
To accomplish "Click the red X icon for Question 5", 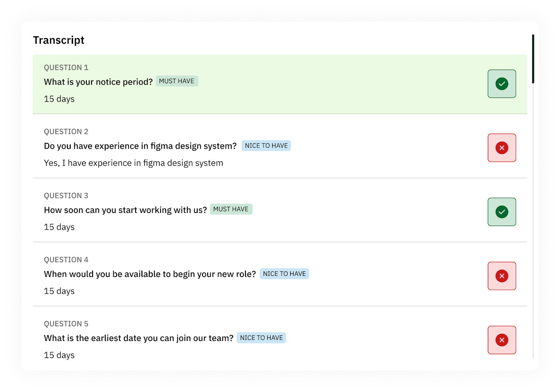I will [x=502, y=340].
